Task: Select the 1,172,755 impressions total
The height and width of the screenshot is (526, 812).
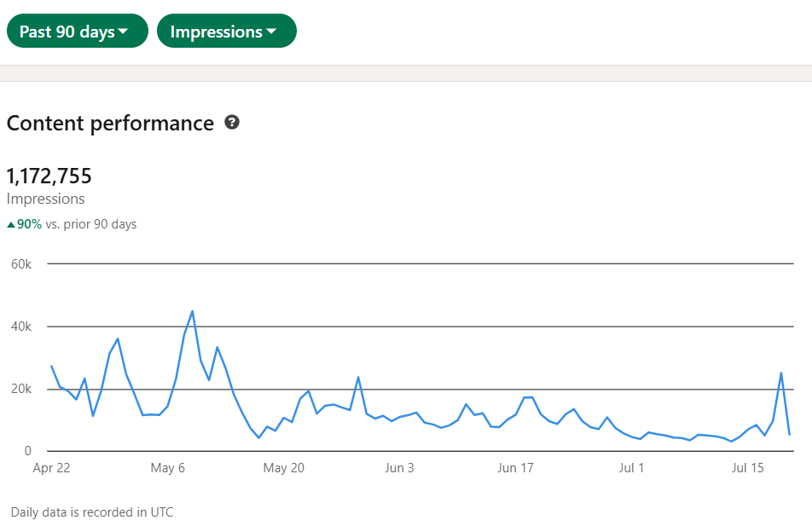Action: [x=49, y=176]
